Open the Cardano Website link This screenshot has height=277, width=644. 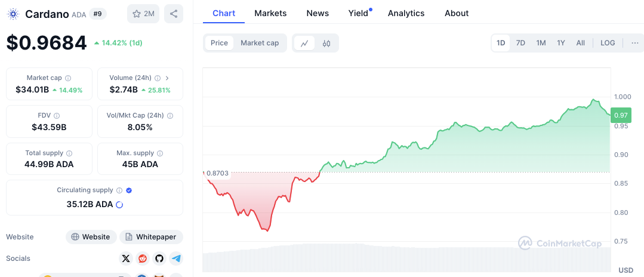click(91, 237)
